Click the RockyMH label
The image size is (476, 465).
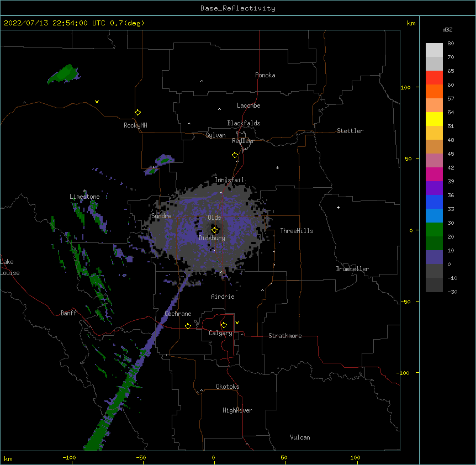click(135, 125)
